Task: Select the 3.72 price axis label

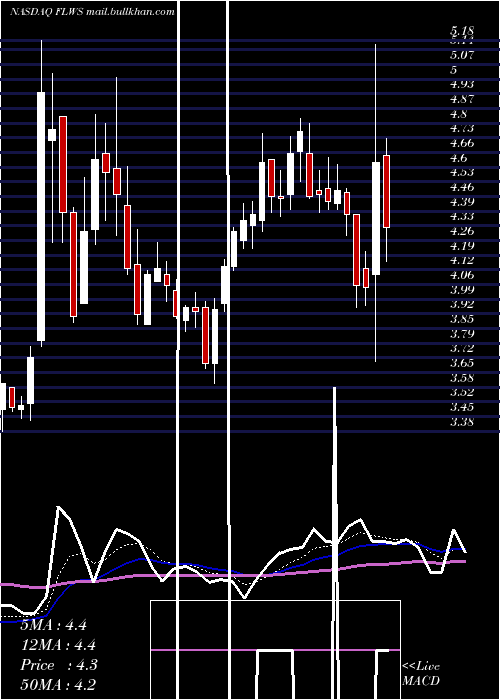Action: click(x=462, y=348)
